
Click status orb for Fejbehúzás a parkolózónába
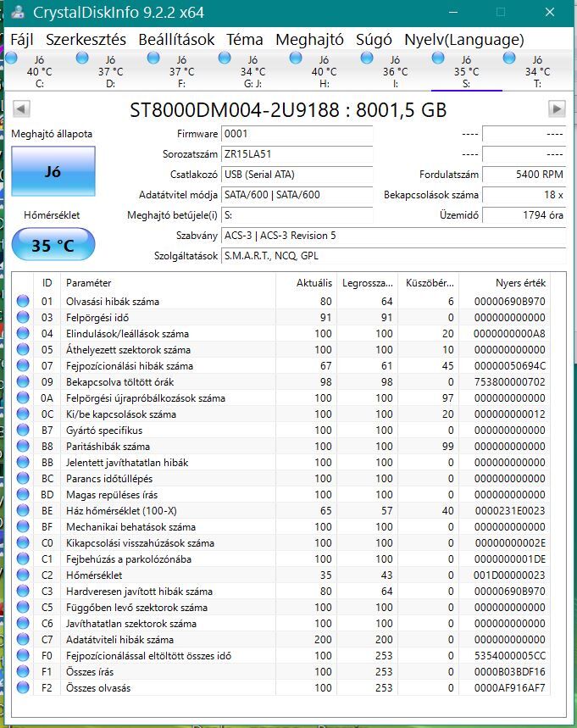coord(23,559)
